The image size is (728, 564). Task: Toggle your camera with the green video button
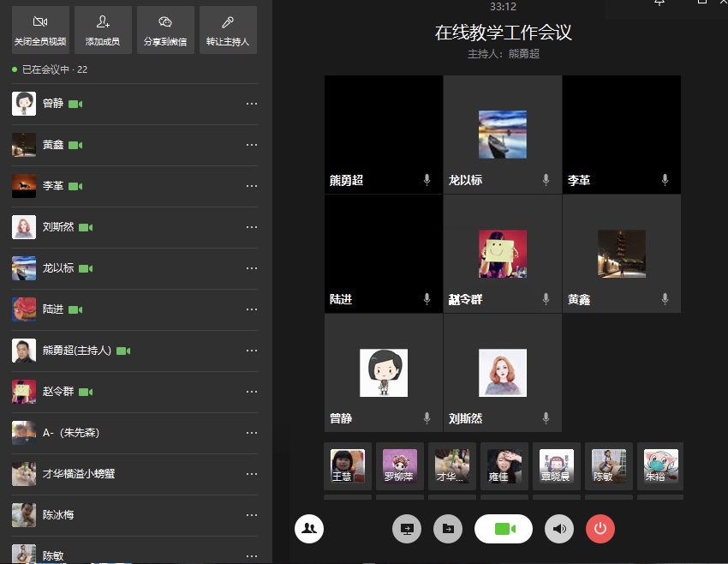pyautogui.click(x=504, y=530)
